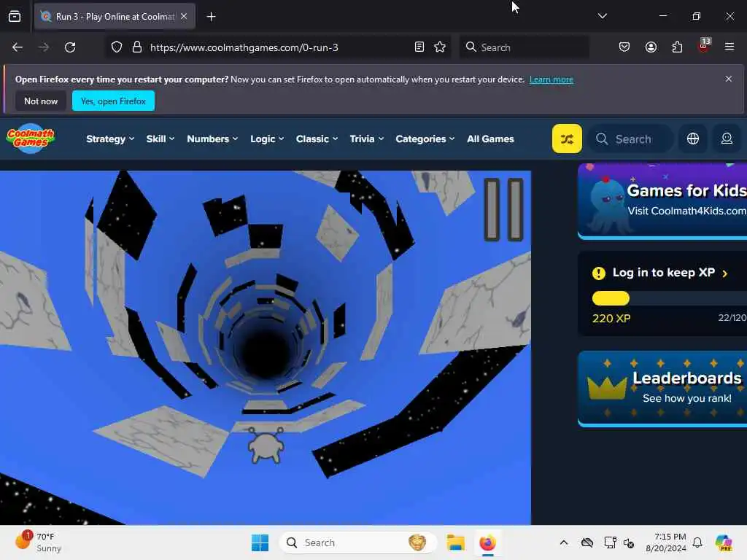Click the taskbar Search box
The width and height of the screenshot is (747, 560).
pos(357,542)
